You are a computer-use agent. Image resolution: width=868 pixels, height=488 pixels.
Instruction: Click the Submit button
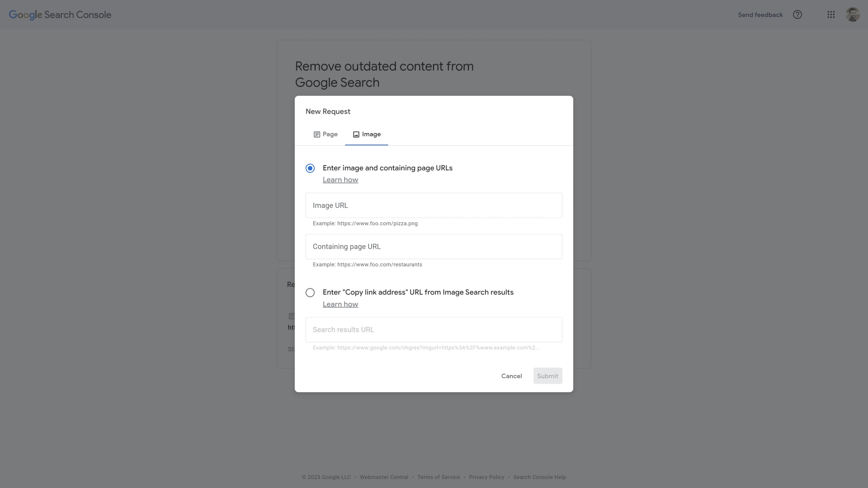[548, 376]
